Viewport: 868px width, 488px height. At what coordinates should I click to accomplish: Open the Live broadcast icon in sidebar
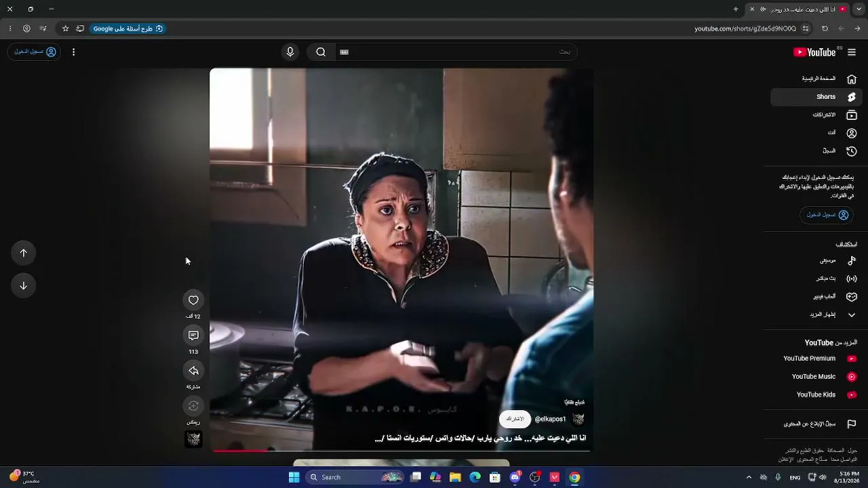pyautogui.click(x=852, y=279)
